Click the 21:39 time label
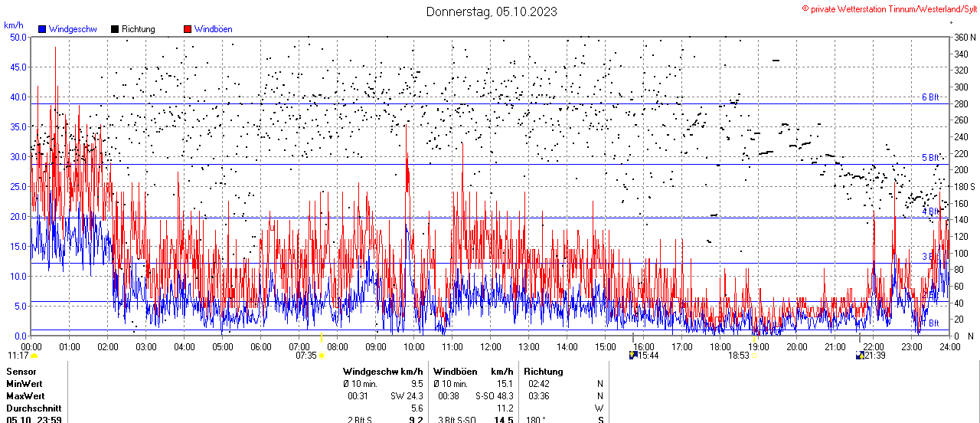This screenshot has width=980, height=423. pos(874,356)
